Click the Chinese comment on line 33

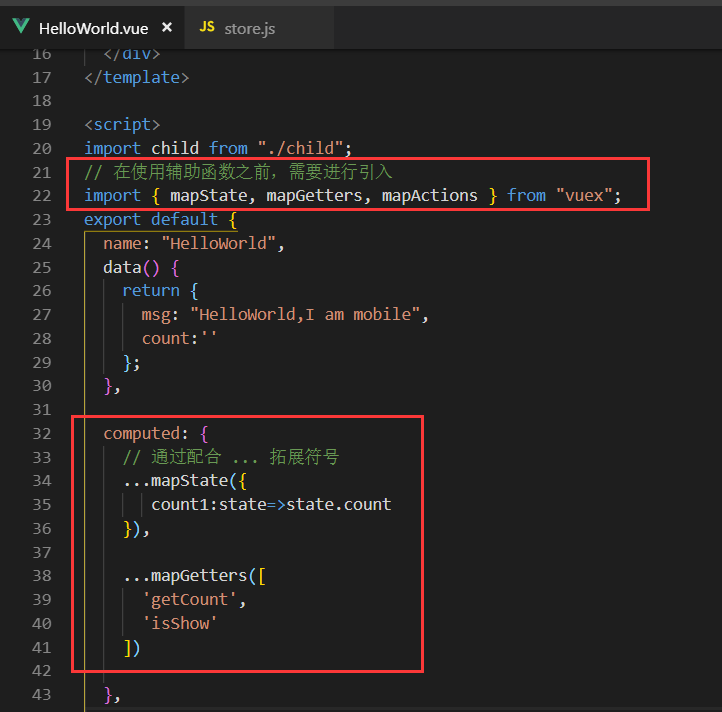tap(231, 457)
